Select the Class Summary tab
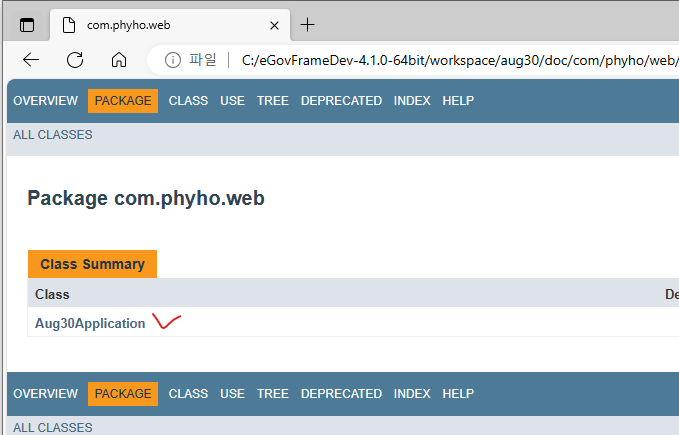The width and height of the screenshot is (679, 435). (92, 264)
